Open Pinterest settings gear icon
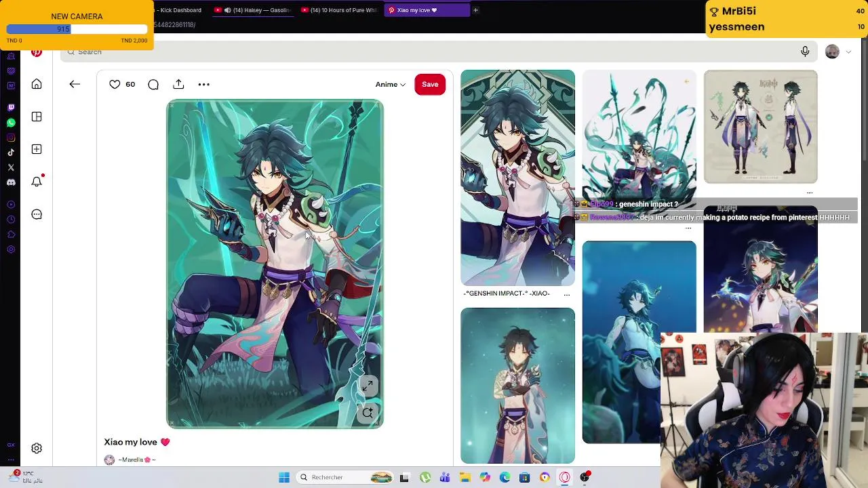868x488 pixels. point(37,448)
